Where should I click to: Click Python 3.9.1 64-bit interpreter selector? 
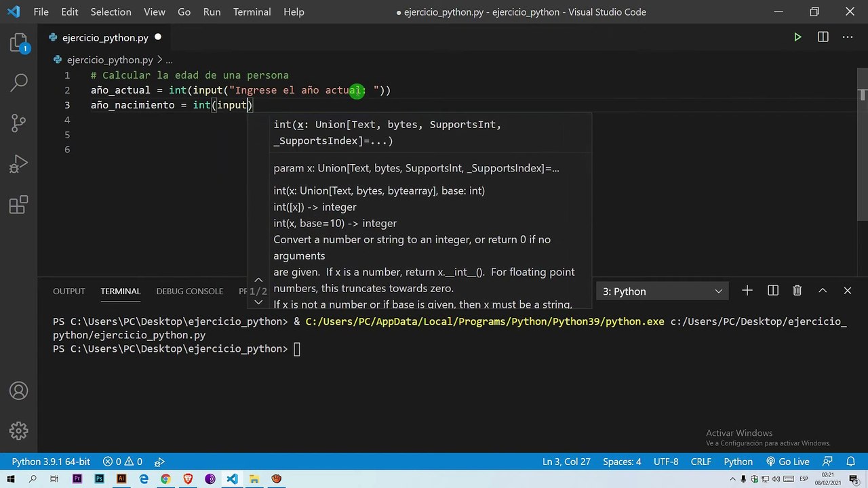pos(51,462)
